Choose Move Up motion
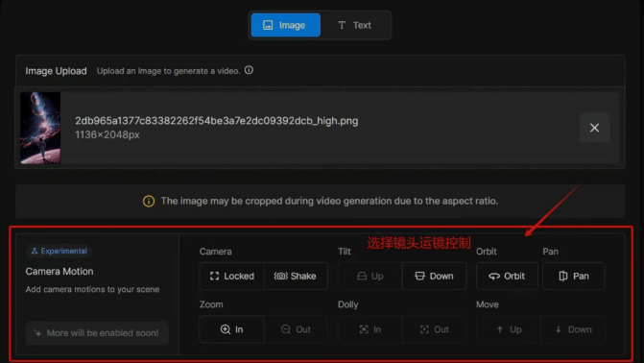This screenshot has height=363, width=644. [x=509, y=329]
